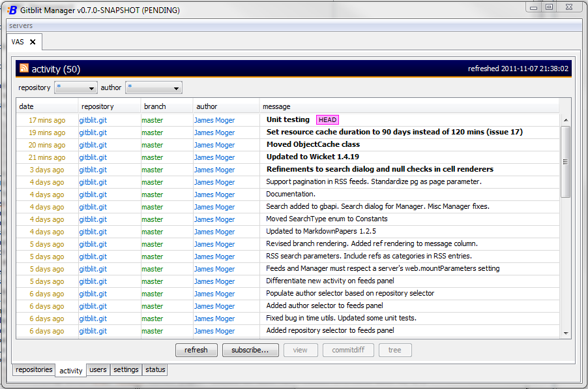Click the vertical scrollbar thumb

pyautogui.click(x=565, y=162)
